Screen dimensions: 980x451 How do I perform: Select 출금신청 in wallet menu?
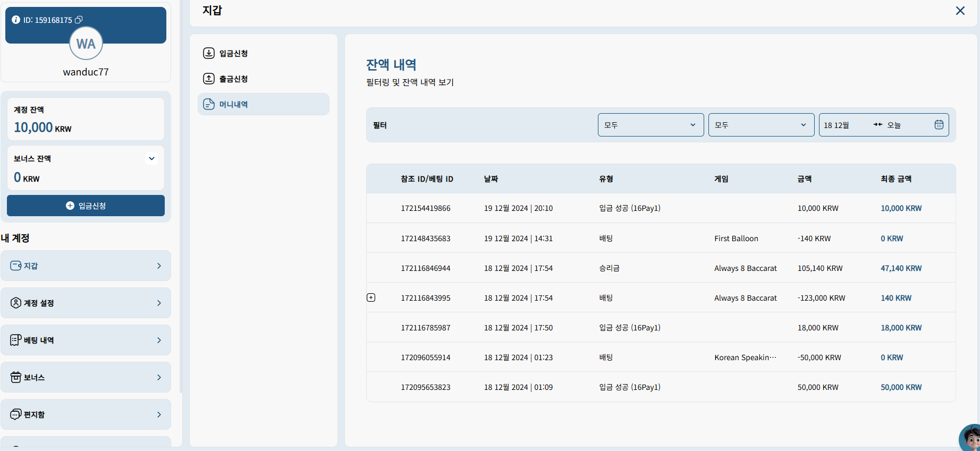coord(264,79)
